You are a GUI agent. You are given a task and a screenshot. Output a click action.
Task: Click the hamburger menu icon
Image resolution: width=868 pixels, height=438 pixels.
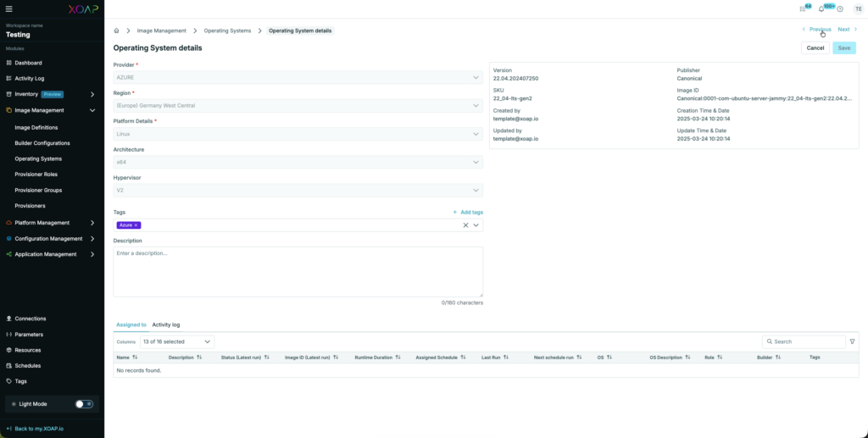click(9, 8)
